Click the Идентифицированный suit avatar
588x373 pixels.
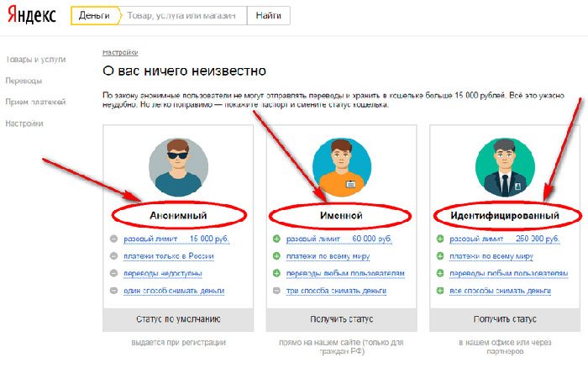tap(505, 167)
